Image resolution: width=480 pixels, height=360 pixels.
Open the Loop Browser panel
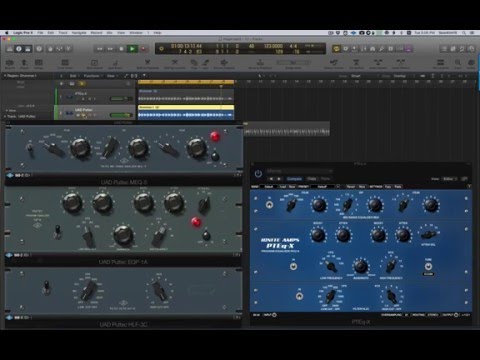click(x=462, y=49)
